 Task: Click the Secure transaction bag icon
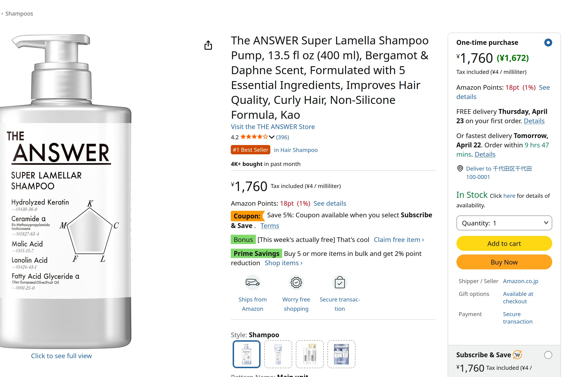coord(340,282)
